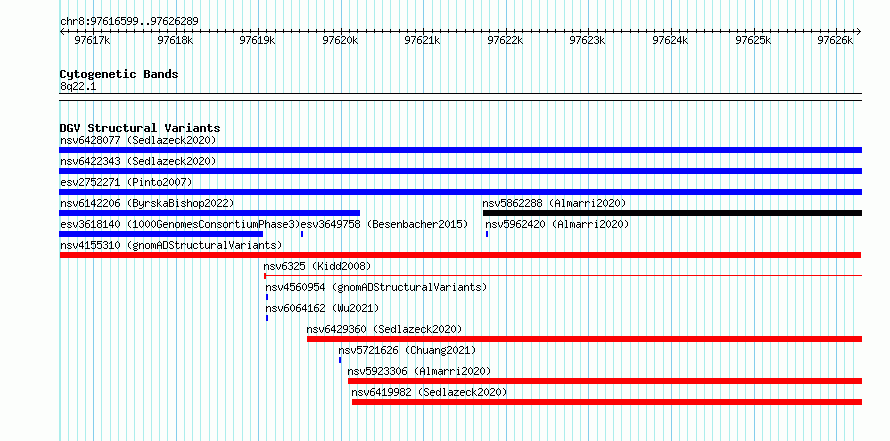Screen dimensions: 890x441
Task: Click the 97619k ruler tick label
Action: coord(258,40)
